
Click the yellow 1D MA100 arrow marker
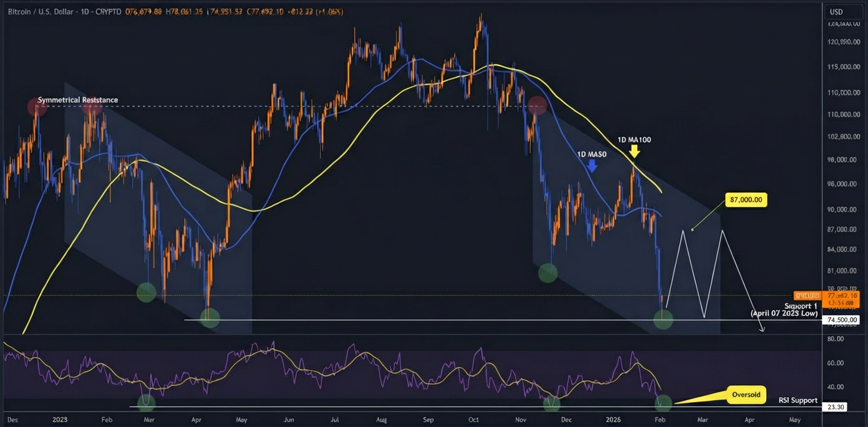(x=634, y=151)
